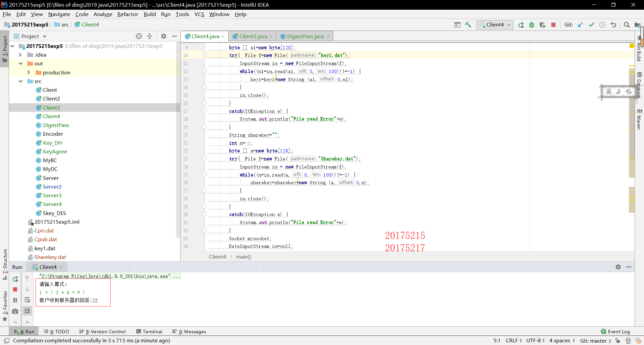Open Project panel settings gear

click(x=164, y=36)
